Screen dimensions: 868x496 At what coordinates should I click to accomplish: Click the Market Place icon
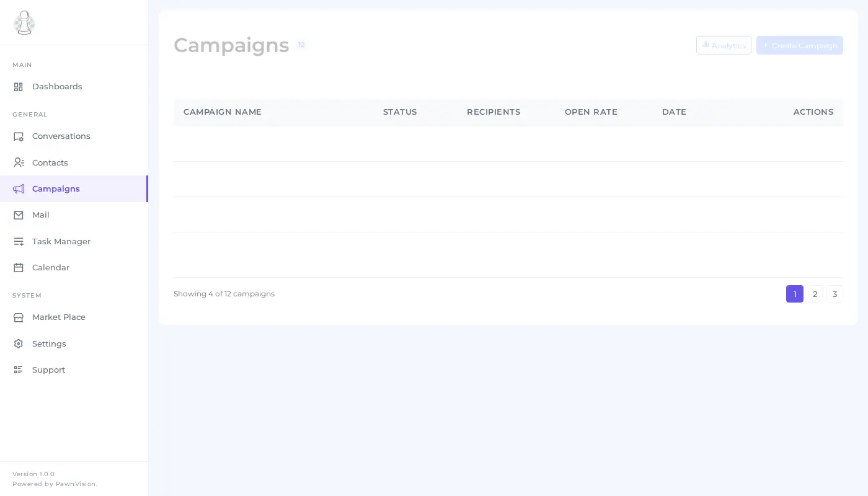[x=19, y=317]
